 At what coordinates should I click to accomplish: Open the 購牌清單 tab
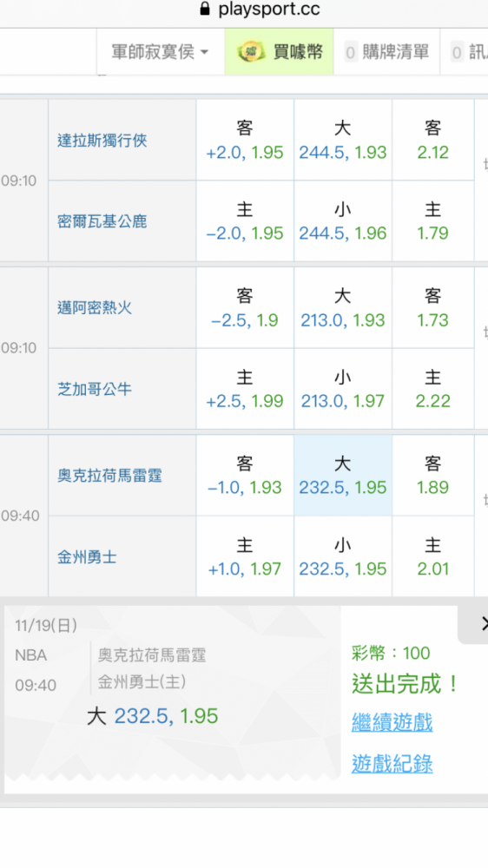click(386, 52)
